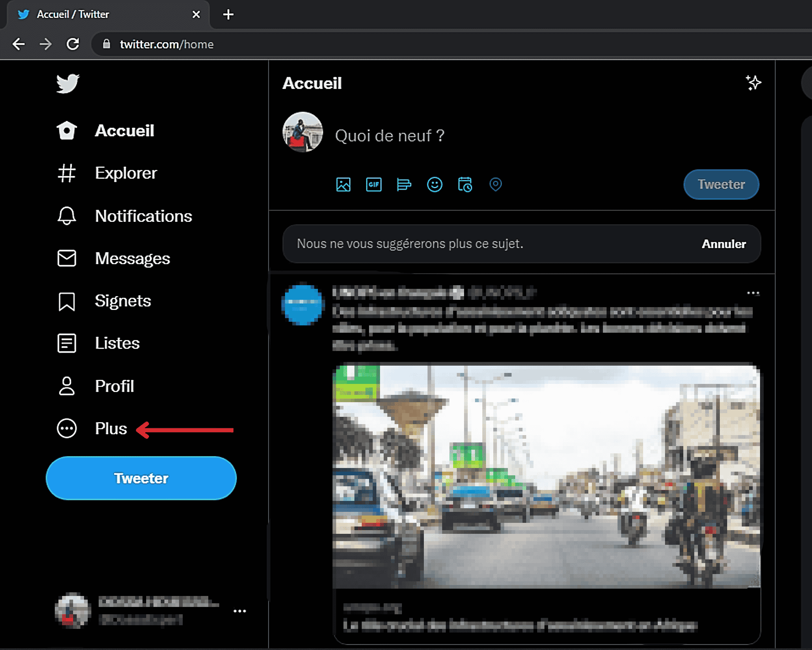Screen dimensions: 812x650
Task: Go to Profil page
Action: click(95, 386)
